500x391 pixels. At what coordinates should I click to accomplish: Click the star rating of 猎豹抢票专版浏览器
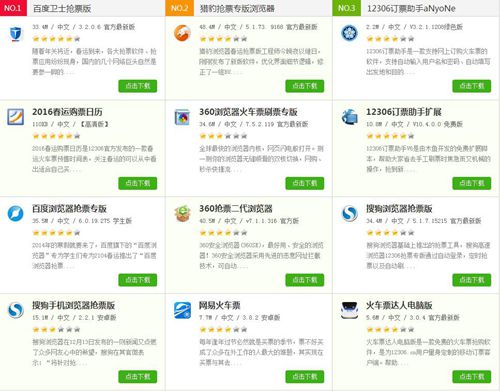(x=223, y=39)
